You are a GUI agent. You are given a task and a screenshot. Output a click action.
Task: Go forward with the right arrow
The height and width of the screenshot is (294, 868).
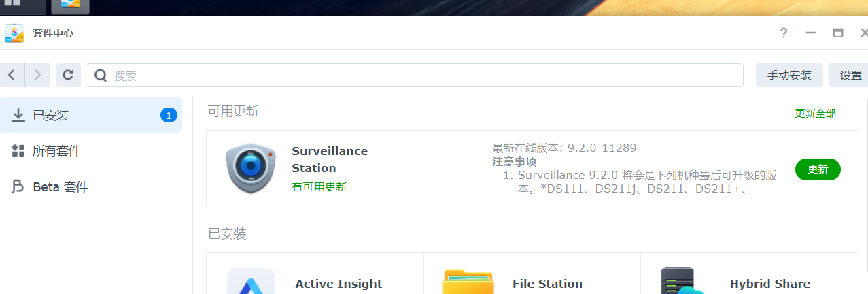click(37, 75)
